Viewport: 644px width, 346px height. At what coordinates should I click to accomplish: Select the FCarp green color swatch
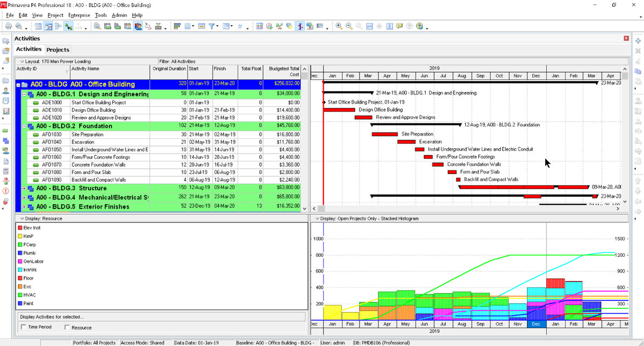click(x=20, y=244)
